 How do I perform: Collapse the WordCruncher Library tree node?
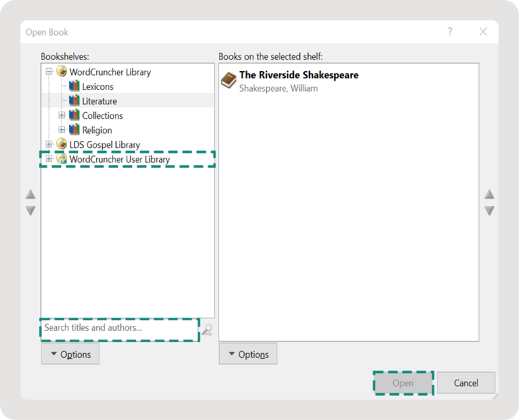pyautogui.click(x=49, y=72)
